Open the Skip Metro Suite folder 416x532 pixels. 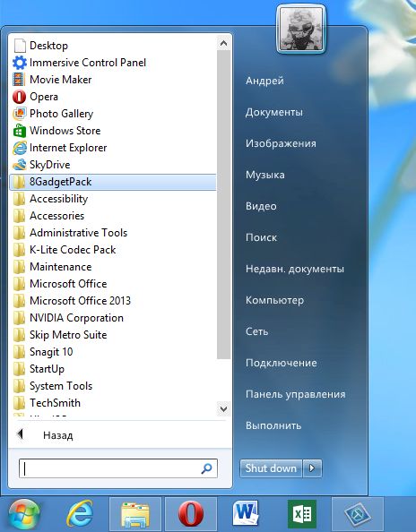point(113,335)
